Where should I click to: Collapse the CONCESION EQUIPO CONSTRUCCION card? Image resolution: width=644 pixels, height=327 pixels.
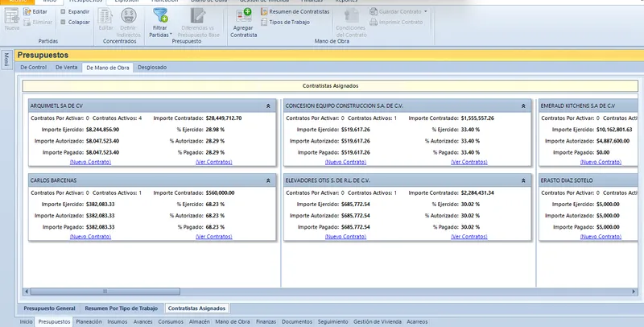click(523, 106)
